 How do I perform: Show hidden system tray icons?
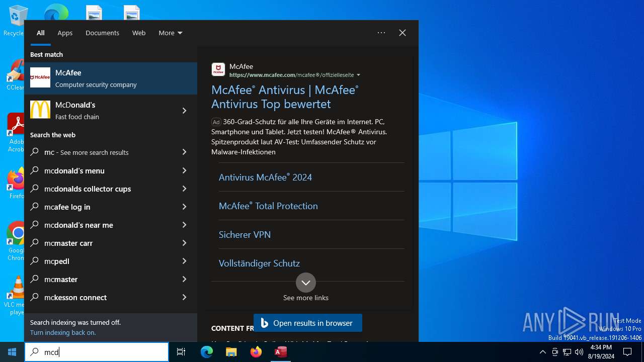pyautogui.click(x=542, y=352)
